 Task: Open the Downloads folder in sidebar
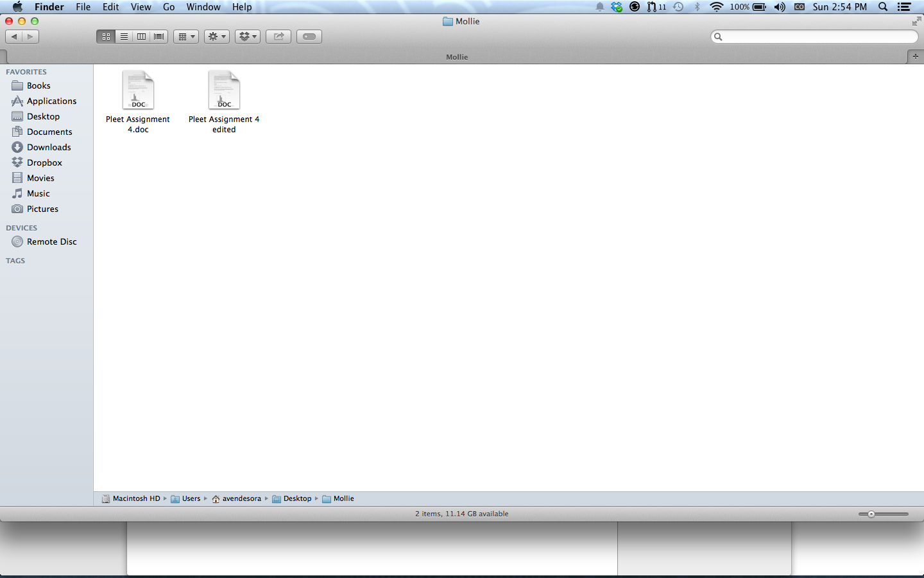point(49,147)
